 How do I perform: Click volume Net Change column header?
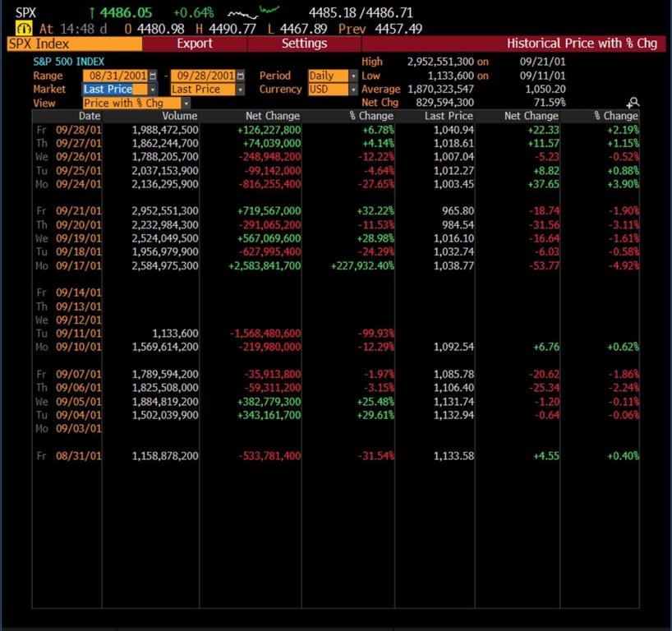click(273, 116)
